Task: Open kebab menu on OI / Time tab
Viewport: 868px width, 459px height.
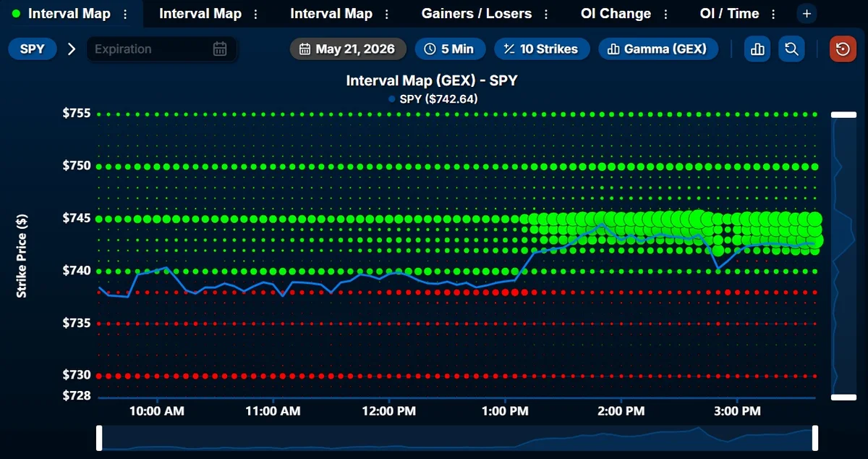Action: [x=775, y=14]
